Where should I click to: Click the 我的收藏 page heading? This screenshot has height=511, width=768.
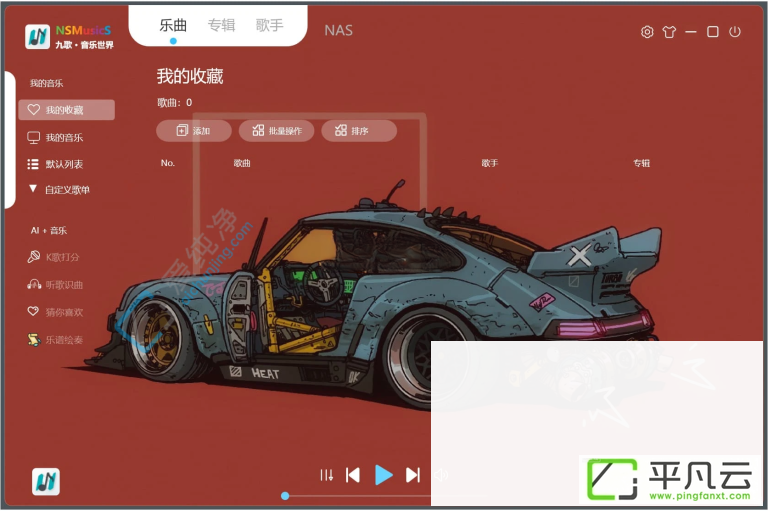[190, 76]
